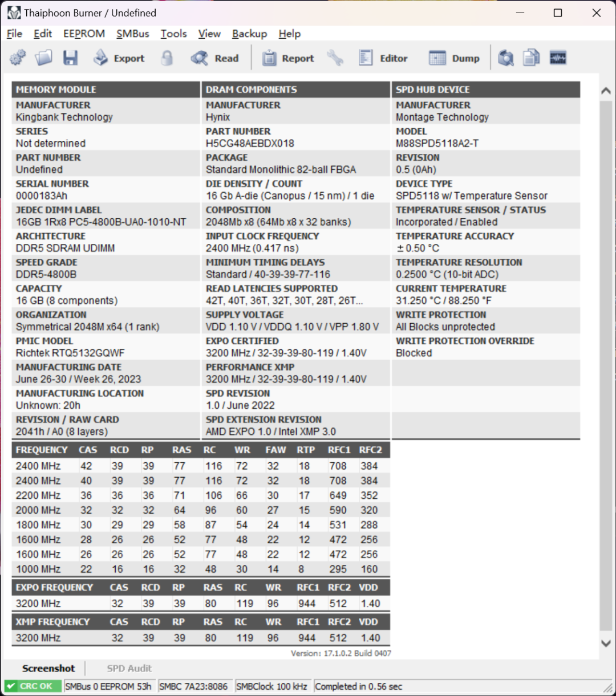Select Hynix DRAM manufacturer value
The width and height of the screenshot is (616, 696).
pyautogui.click(x=218, y=117)
